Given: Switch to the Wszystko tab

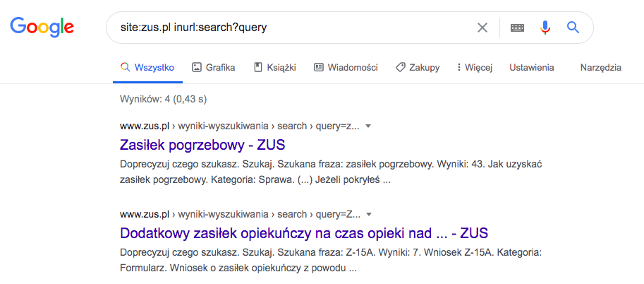Looking at the screenshot, I should pos(147,68).
